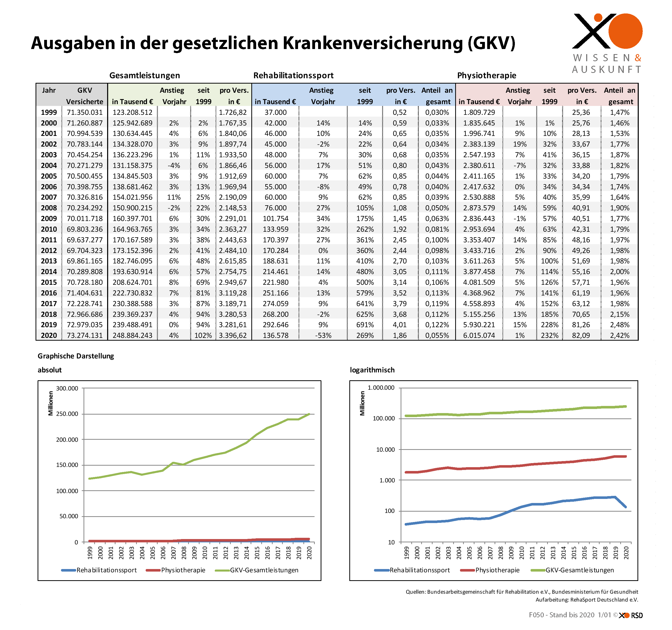Click the 248.884.243 Gesamtleistungen cell

click(x=132, y=336)
